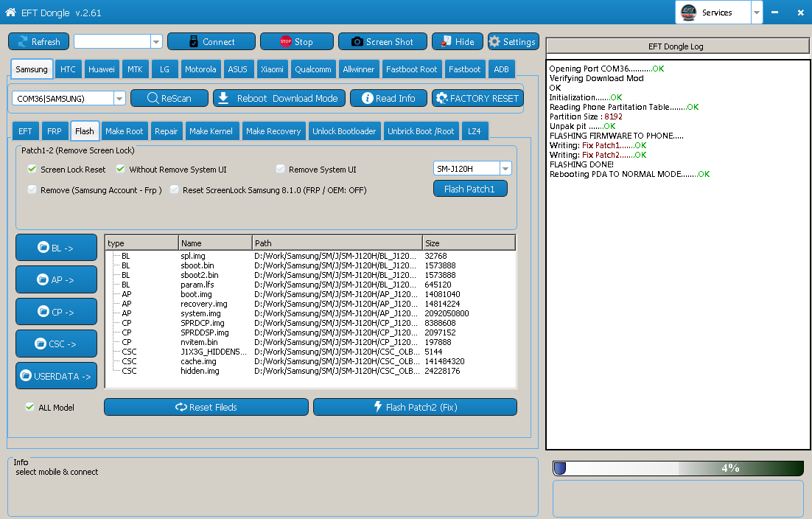The width and height of the screenshot is (812, 519).
Task: Open Settings via the gear icon
Action: (x=494, y=41)
